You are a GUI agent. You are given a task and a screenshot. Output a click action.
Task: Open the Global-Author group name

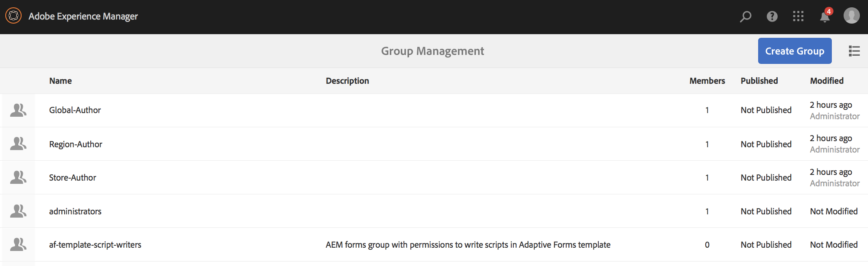(x=75, y=110)
